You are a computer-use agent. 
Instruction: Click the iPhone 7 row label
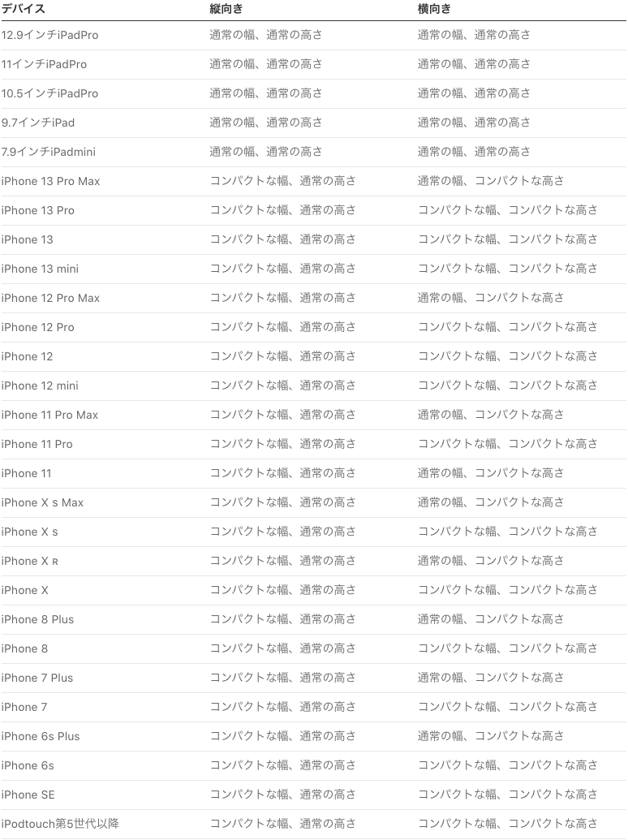pos(24,707)
